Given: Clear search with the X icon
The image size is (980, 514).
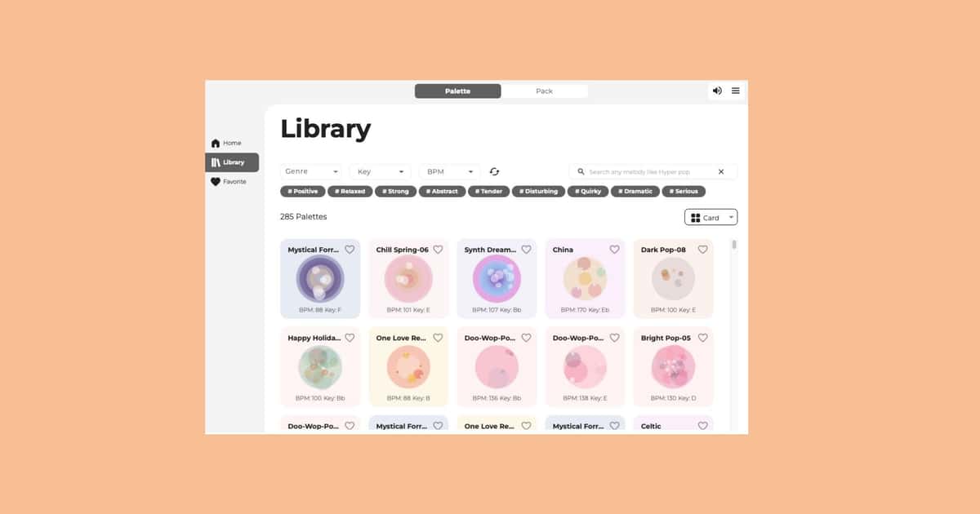Looking at the screenshot, I should [721, 172].
